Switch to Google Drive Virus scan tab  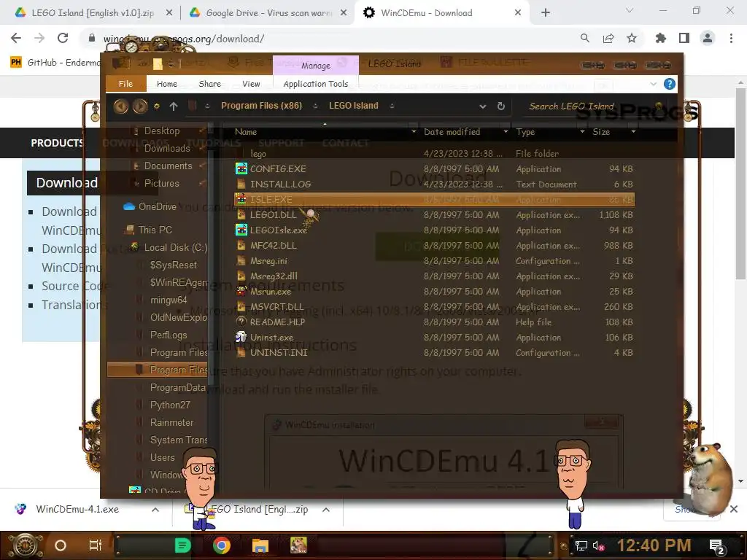268,13
